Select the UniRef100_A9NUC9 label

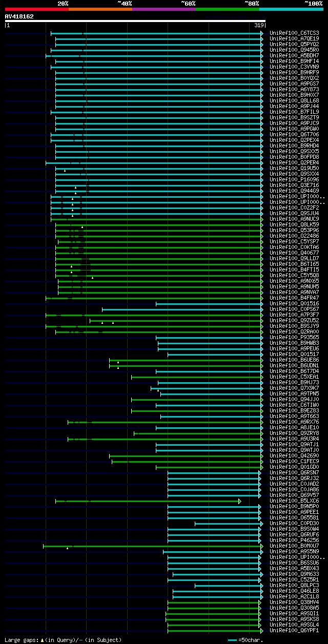(294, 219)
